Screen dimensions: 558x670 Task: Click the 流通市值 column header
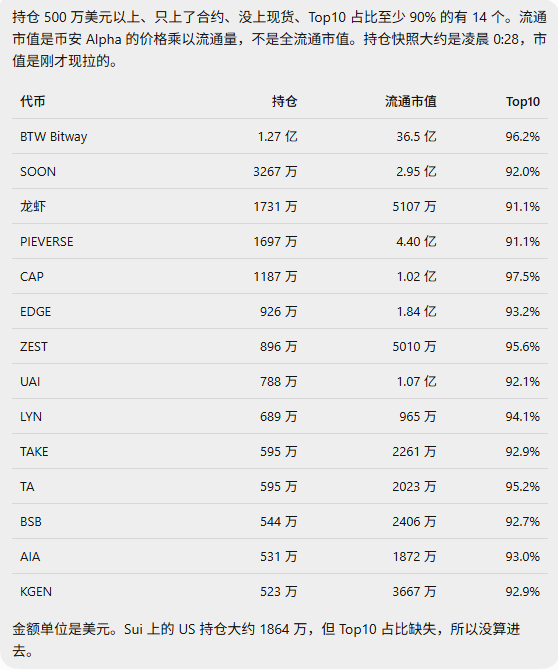point(411,102)
